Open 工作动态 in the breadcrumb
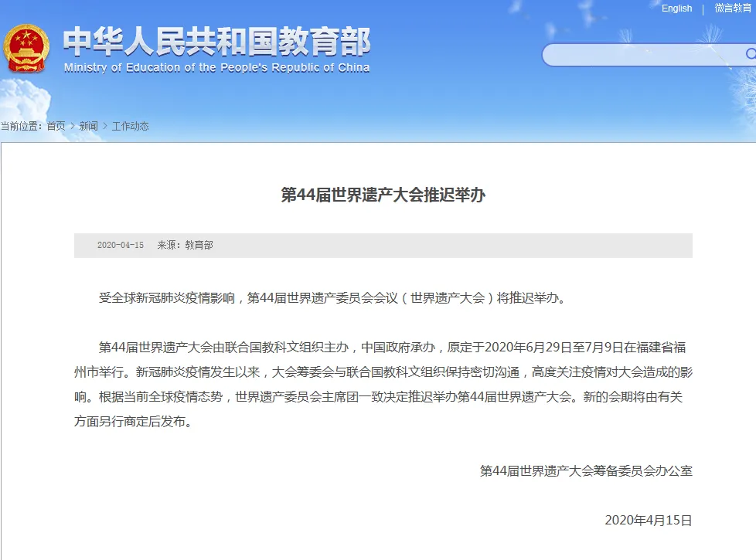Screen dimensions: 756x560 click(130, 126)
